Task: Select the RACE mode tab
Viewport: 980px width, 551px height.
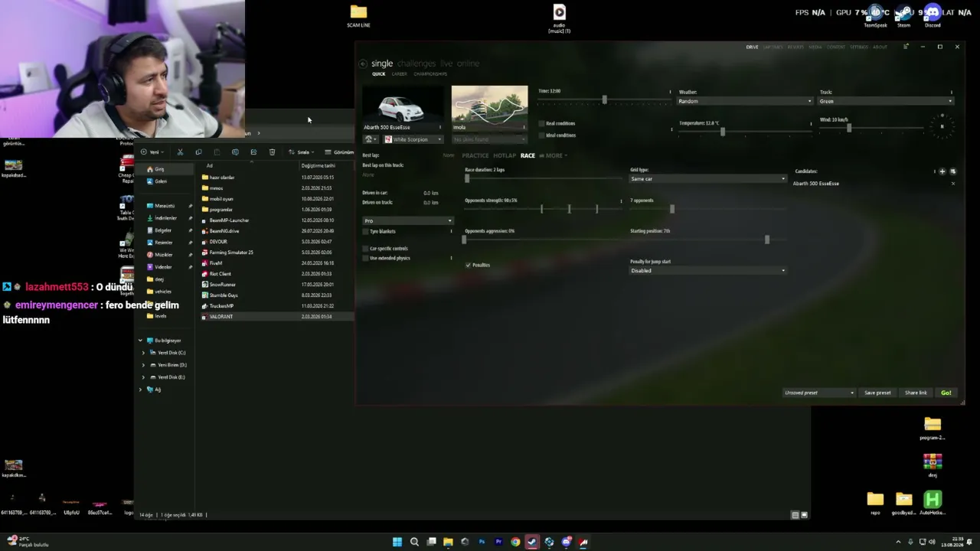Action: pyautogui.click(x=528, y=155)
